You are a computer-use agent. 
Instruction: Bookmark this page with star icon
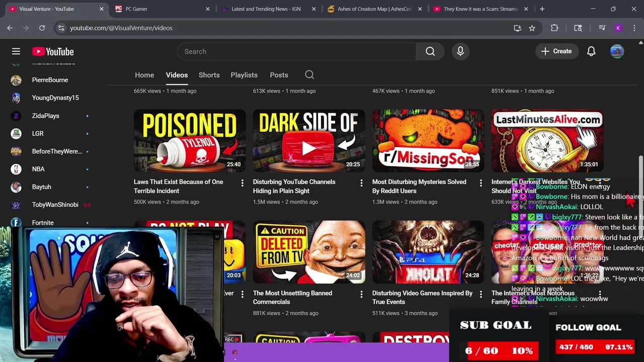532,28
